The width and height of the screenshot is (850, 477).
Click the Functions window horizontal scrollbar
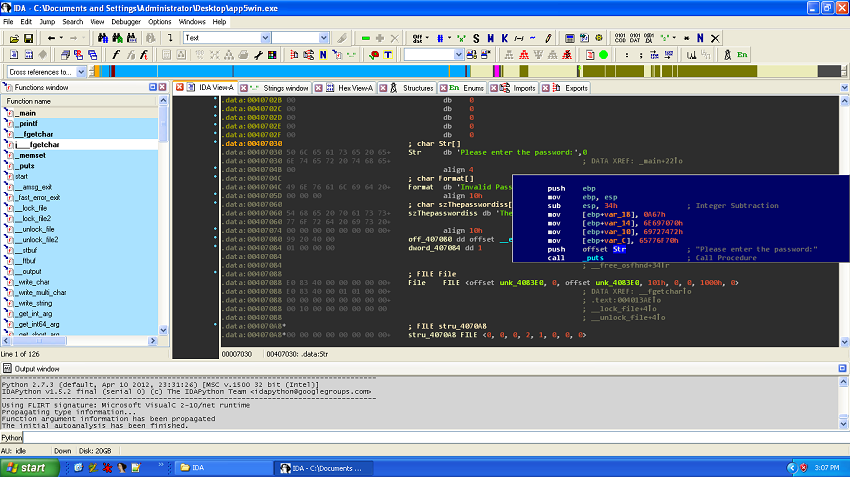pyautogui.click(x=80, y=340)
